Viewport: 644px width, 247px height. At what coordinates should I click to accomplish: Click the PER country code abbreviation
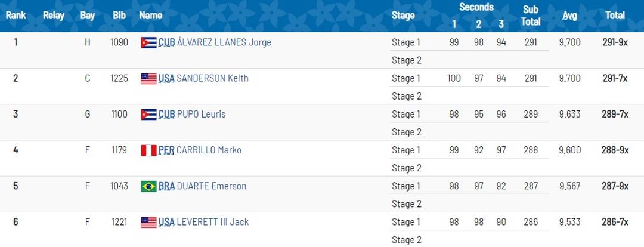click(166, 150)
